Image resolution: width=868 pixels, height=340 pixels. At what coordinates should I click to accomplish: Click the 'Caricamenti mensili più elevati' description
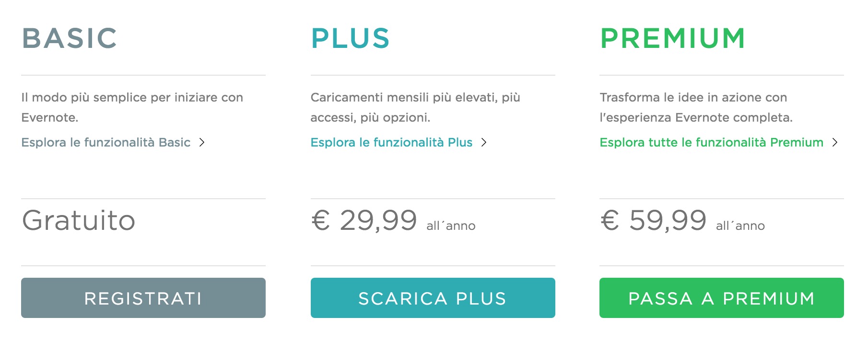(415, 107)
